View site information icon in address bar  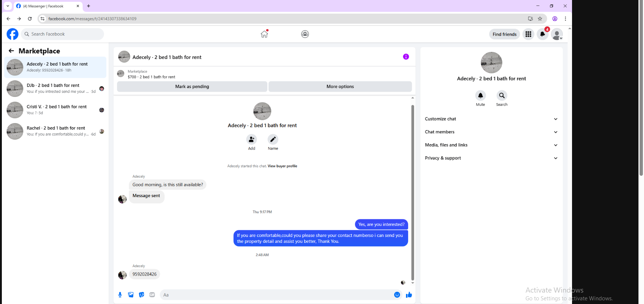(x=42, y=19)
